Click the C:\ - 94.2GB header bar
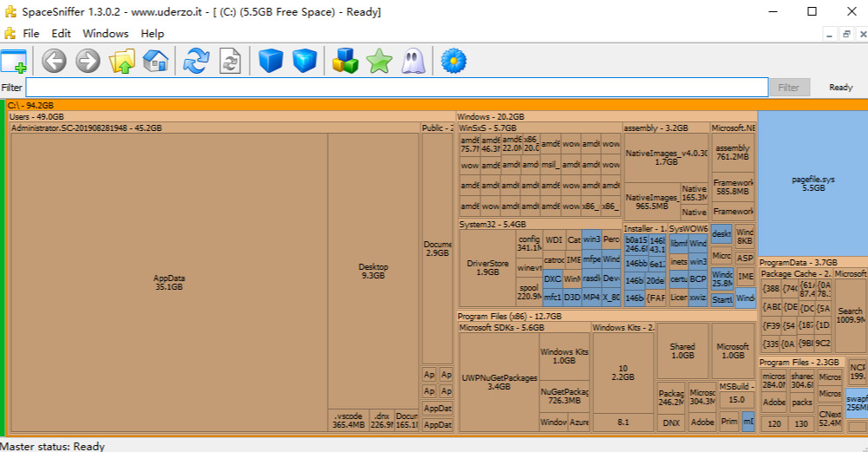Screen dimensions: 868x452 437,105
